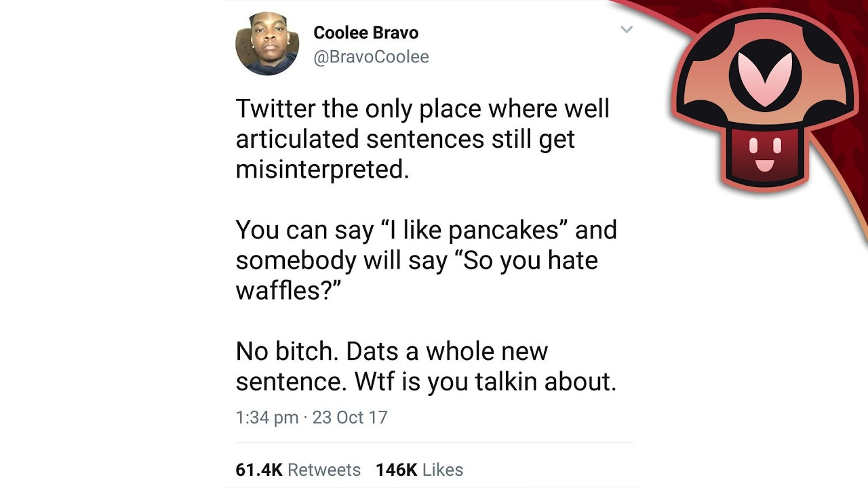Expand the tweet options chevron
Screen dimensions: 868x488
point(627,29)
